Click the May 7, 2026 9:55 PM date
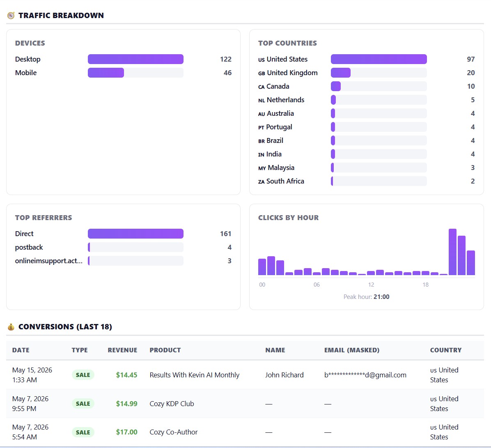Image resolution: width=491 pixels, height=448 pixels. coord(30,404)
